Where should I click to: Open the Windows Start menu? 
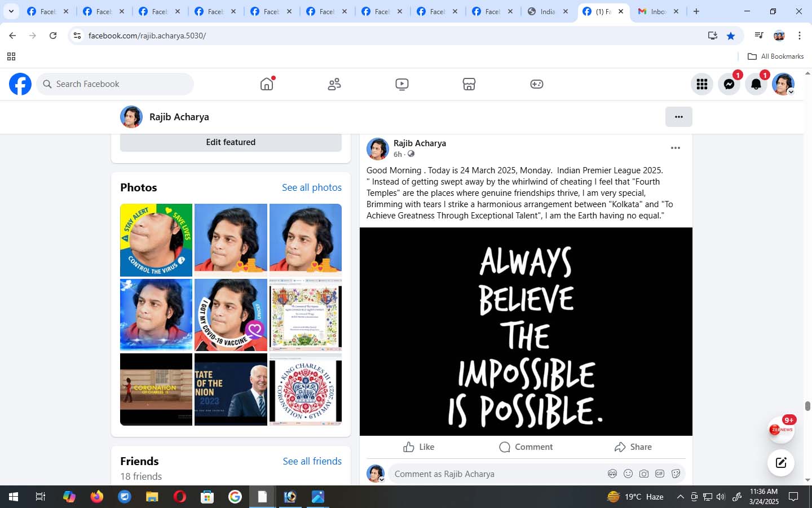14,497
